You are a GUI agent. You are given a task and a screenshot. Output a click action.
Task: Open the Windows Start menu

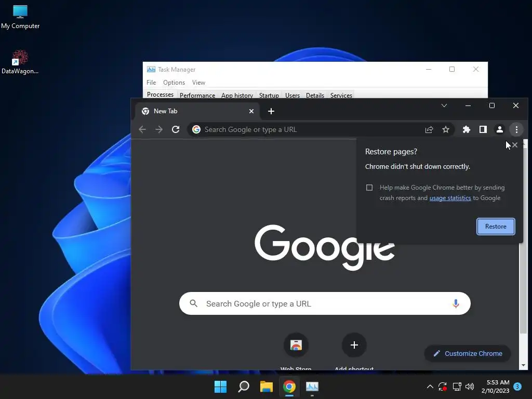(220, 387)
